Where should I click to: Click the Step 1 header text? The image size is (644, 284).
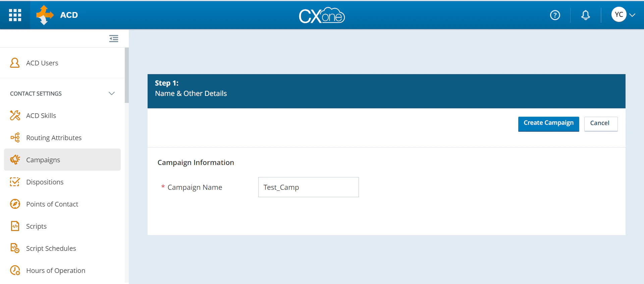click(x=167, y=83)
